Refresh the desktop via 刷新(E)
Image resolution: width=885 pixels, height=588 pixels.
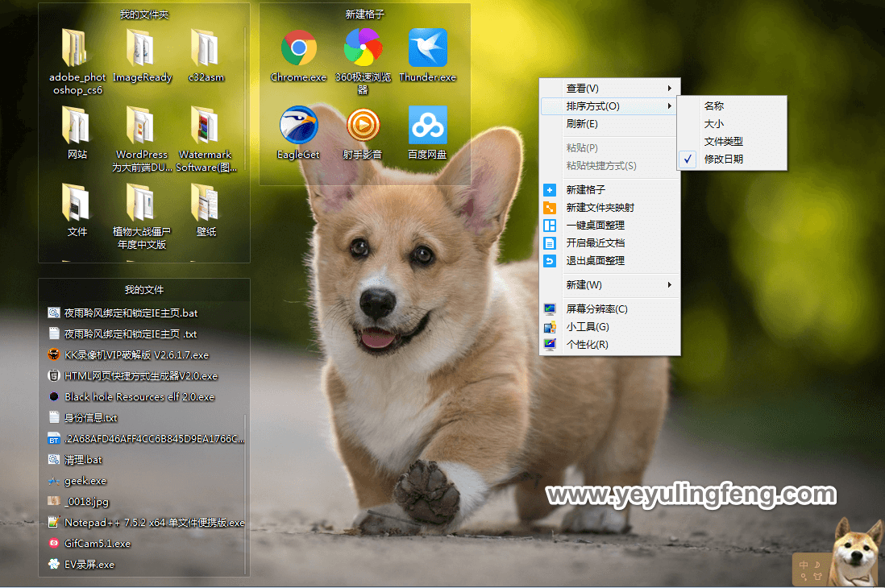(584, 124)
